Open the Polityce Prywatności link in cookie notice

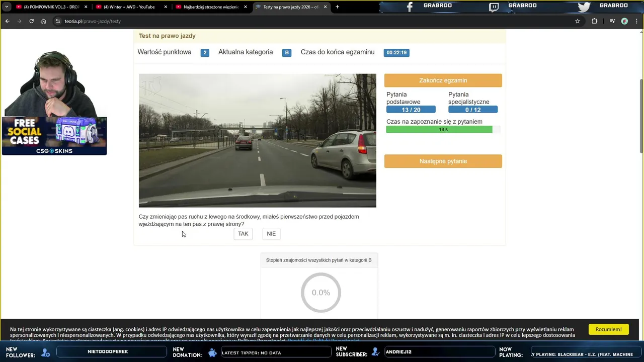coord(323,341)
